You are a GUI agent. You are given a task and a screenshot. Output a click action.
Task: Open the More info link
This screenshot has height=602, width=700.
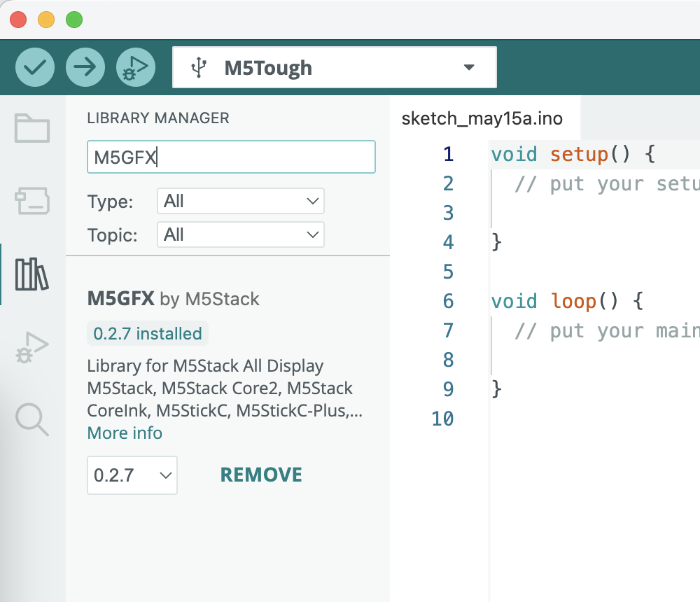pos(125,433)
